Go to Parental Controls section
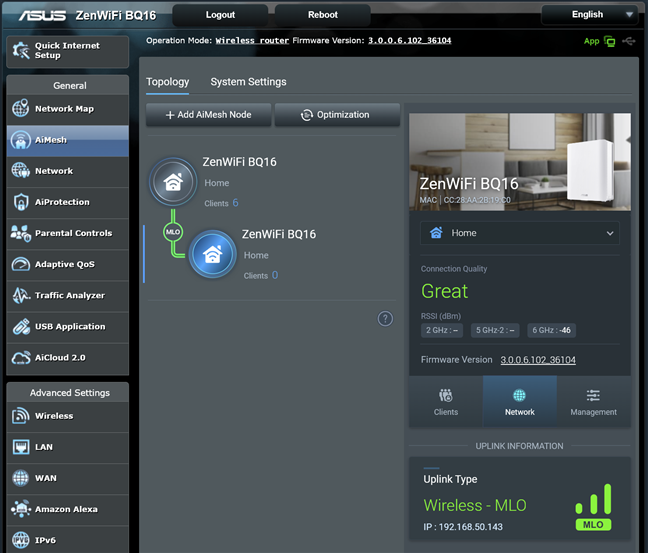 coord(67,233)
